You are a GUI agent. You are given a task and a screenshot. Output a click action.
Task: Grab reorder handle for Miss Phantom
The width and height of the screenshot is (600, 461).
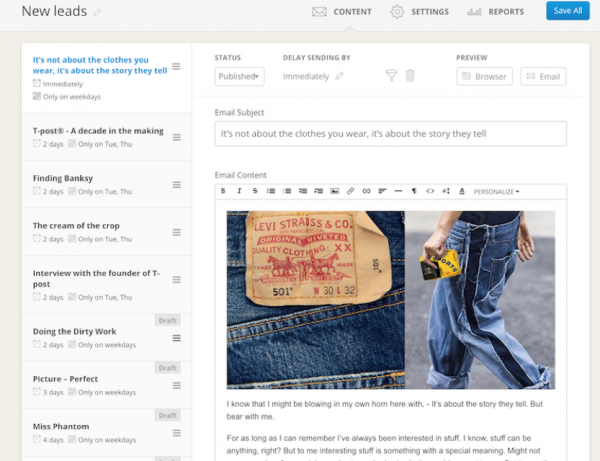176,433
